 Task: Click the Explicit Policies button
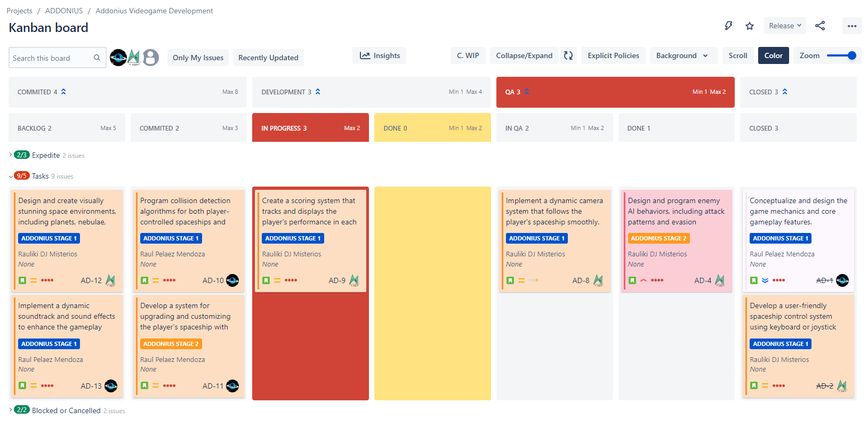613,55
